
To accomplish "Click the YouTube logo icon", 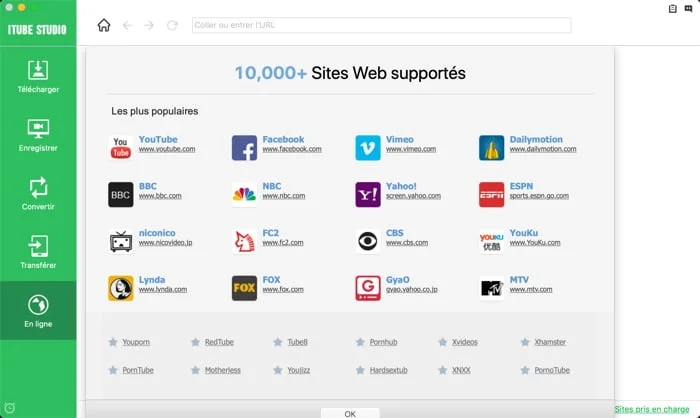I will 121,148.
